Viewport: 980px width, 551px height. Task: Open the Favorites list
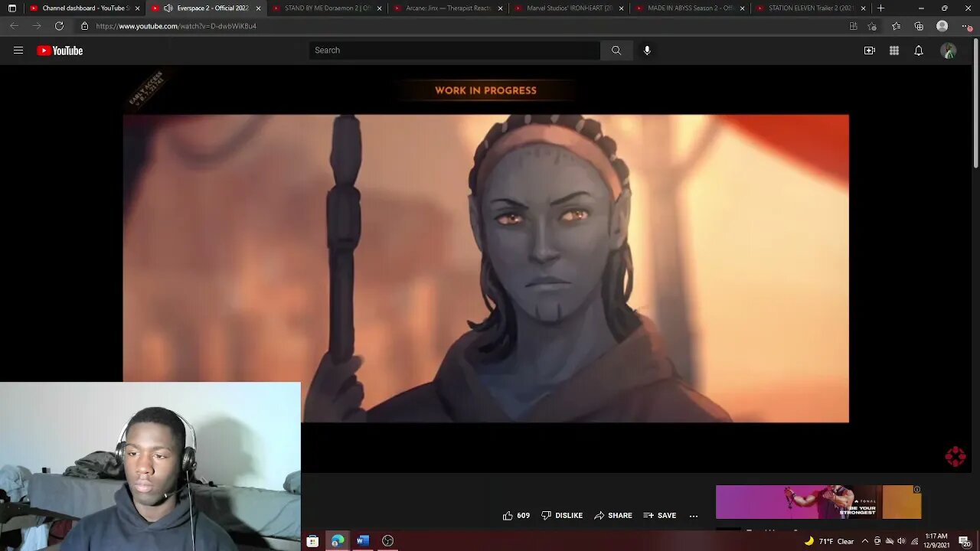pyautogui.click(x=897, y=26)
